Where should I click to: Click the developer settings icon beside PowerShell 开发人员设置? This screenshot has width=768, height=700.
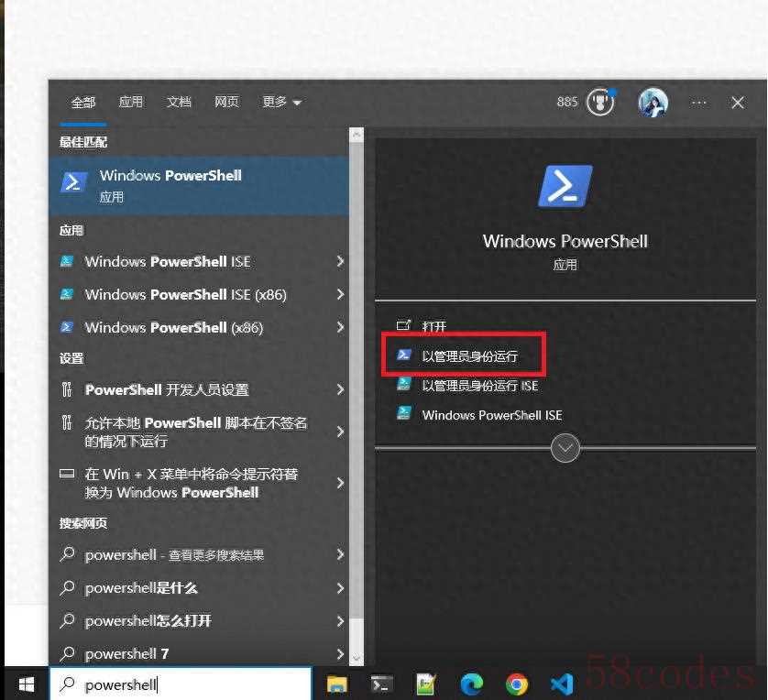click(x=67, y=389)
